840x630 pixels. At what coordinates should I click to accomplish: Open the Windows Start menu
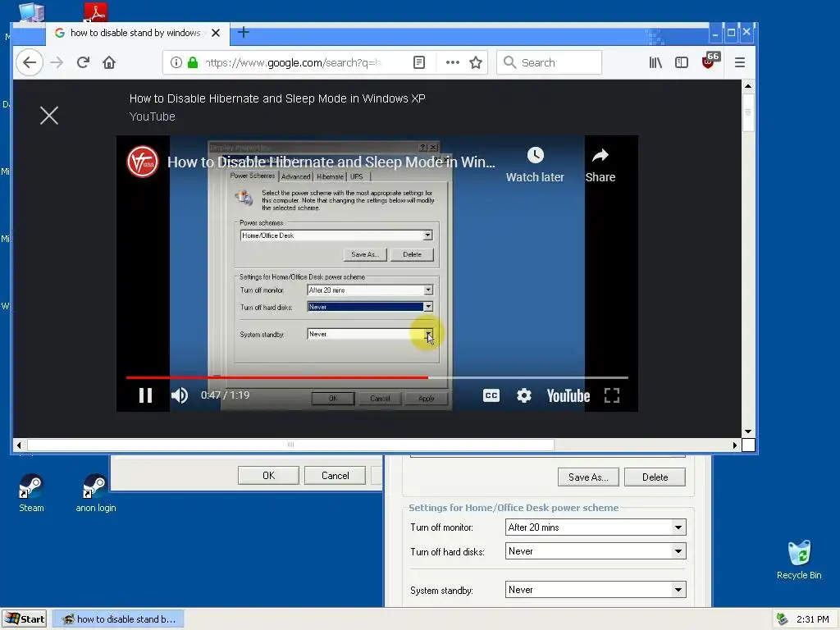click(25, 619)
